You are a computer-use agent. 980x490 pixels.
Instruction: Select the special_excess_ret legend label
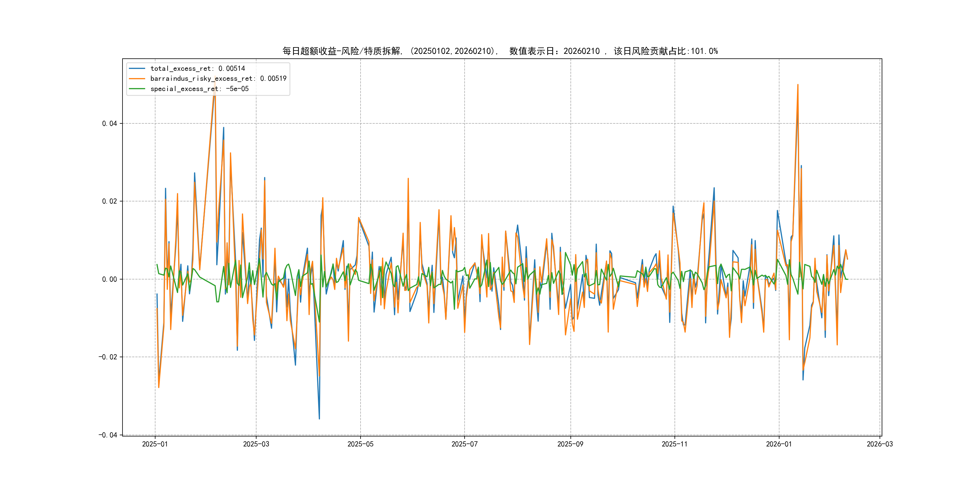(x=199, y=89)
